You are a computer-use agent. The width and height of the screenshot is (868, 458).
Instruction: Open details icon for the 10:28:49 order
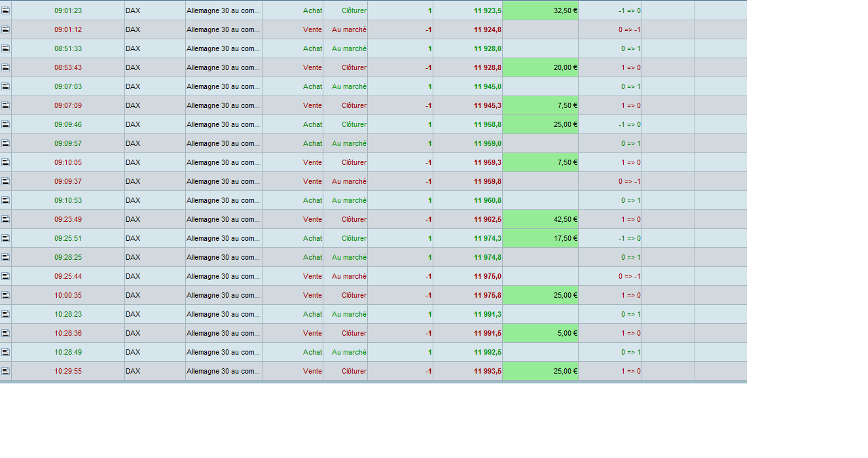[5, 352]
